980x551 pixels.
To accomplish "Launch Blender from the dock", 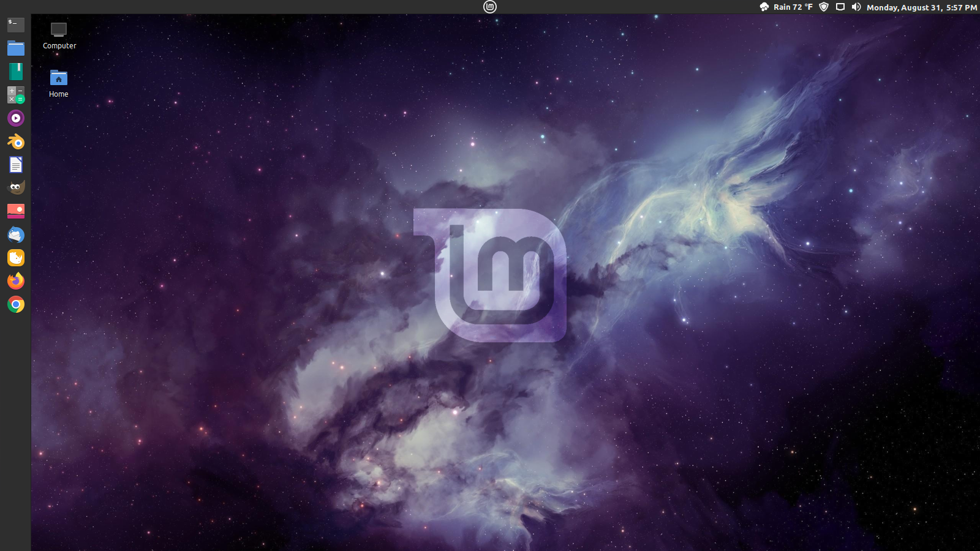I will (x=16, y=141).
